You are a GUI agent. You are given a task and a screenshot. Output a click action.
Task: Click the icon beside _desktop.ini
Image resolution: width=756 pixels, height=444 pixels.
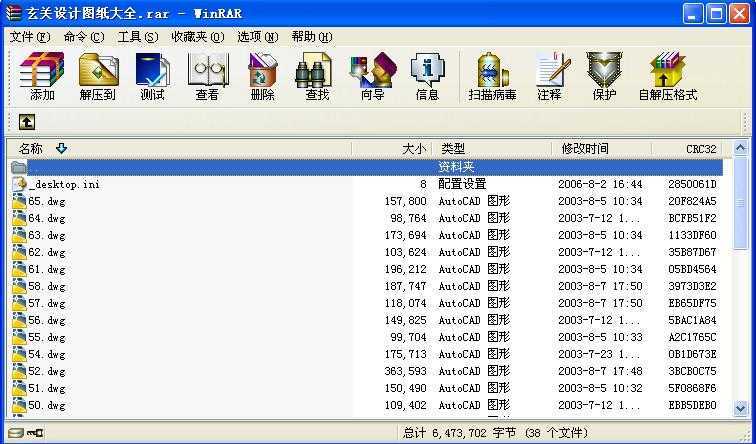pyautogui.click(x=19, y=184)
